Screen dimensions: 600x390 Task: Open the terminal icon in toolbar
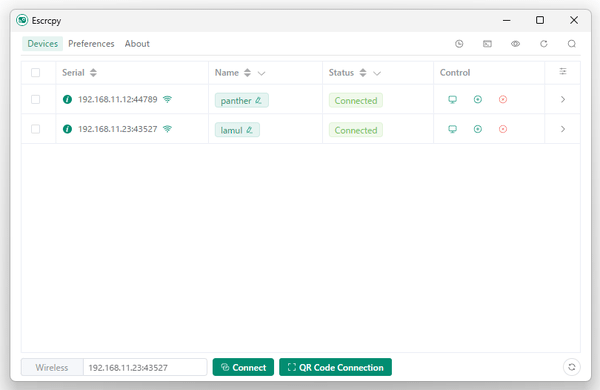coord(487,44)
